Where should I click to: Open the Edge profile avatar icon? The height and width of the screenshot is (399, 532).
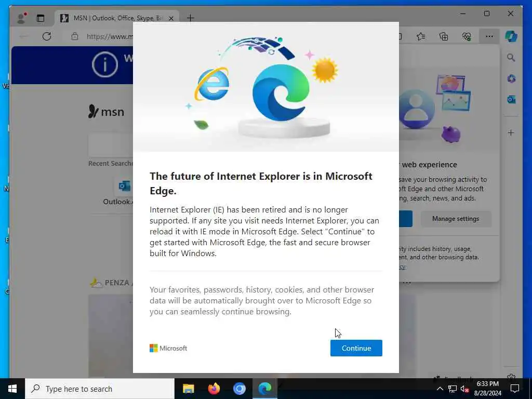point(21,18)
